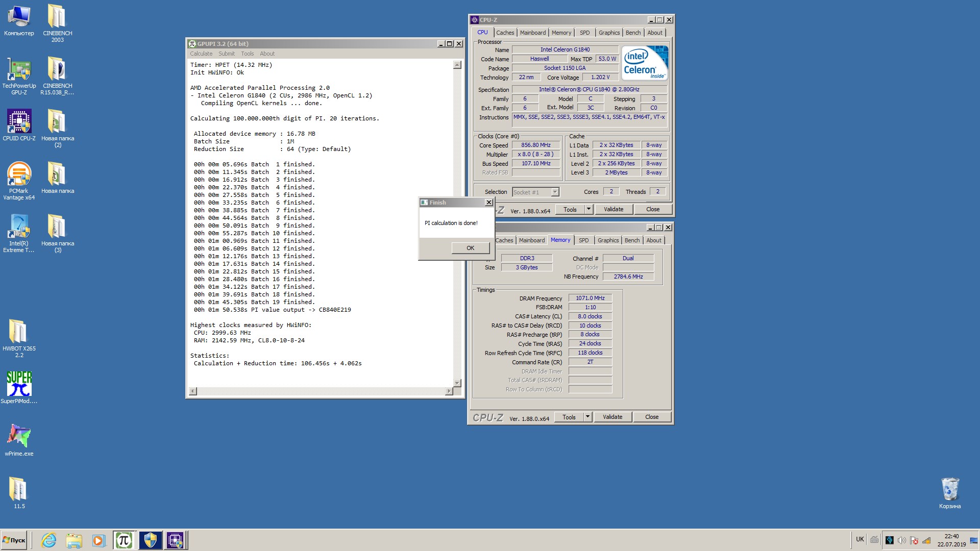Open Internet Explorer from the taskbar

49,540
